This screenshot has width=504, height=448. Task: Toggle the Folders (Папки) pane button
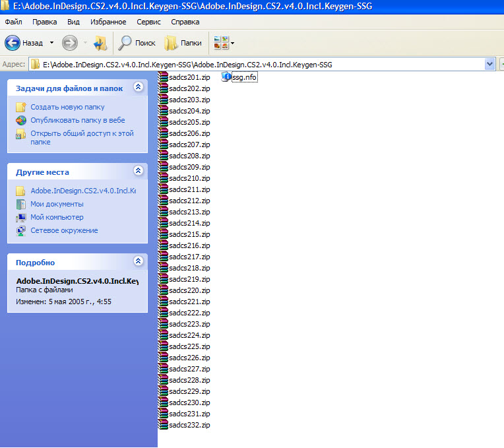point(183,43)
